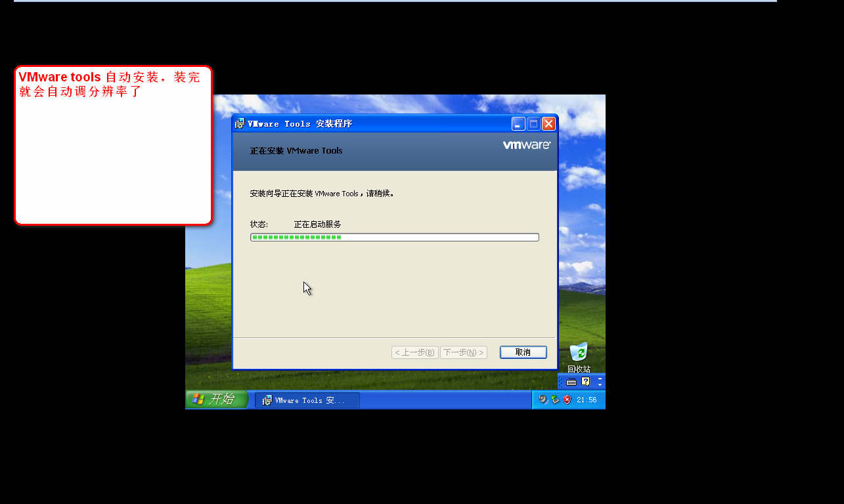Minimize the VMware Tools installer window
This screenshot has width=844, height=504.
tap(519, 123)
